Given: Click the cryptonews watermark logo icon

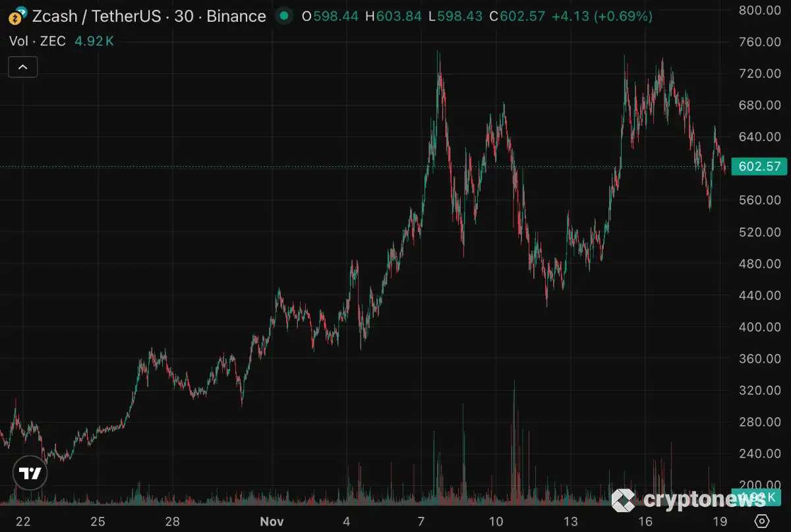Looking at the screenshot, I should coord(623,500).
